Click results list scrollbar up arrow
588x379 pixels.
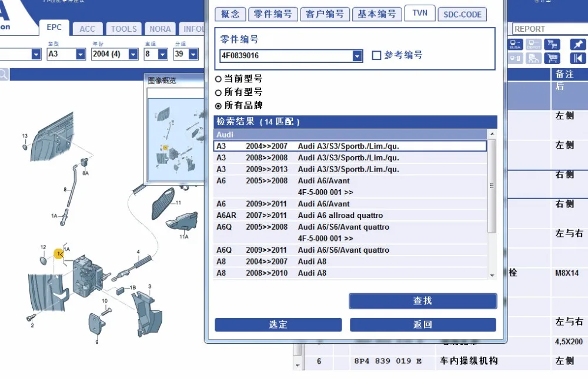click(492, 134)
